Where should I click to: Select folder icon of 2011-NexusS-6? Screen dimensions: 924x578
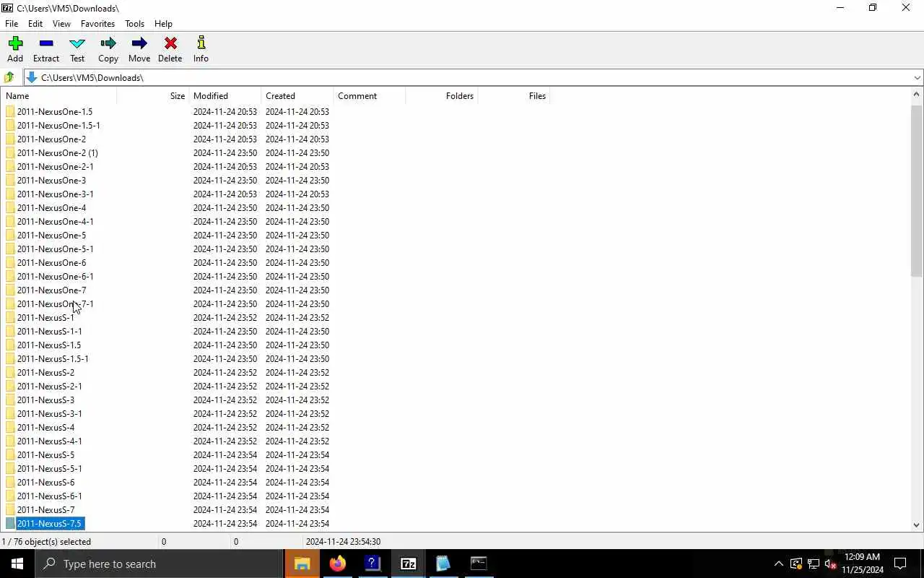click(10, 483)
